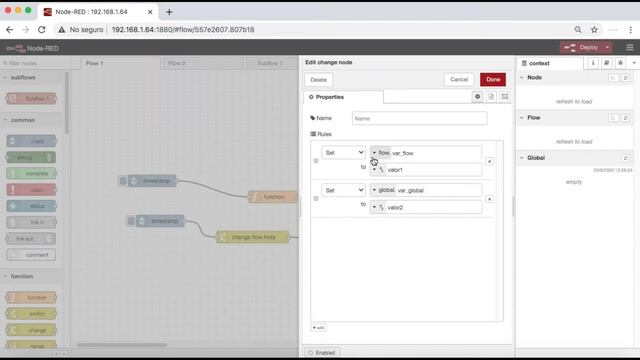The height and width of the screenshot is (360, 640).
Task: Edit the var_flow property field
Action: click(436, 153)
